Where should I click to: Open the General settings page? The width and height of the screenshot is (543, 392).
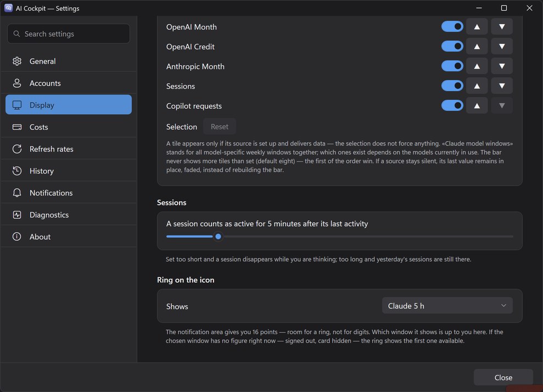click(69, 61)
